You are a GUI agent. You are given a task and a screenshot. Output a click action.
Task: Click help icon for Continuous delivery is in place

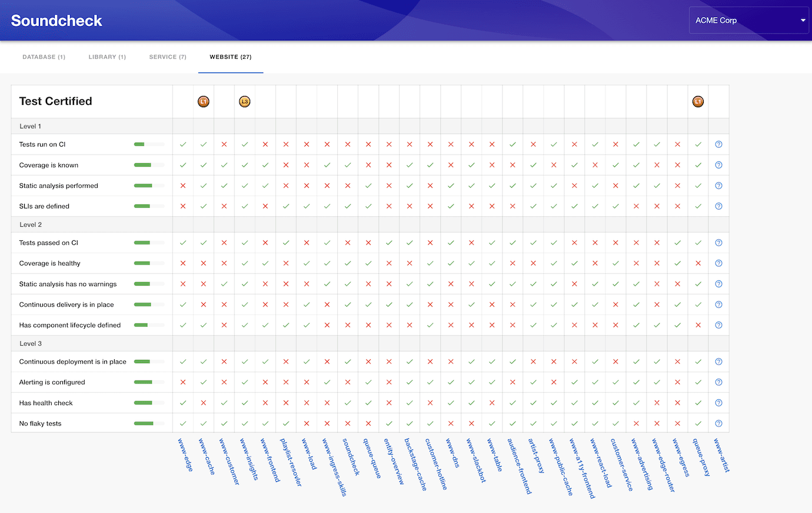[x=718, y=305]
